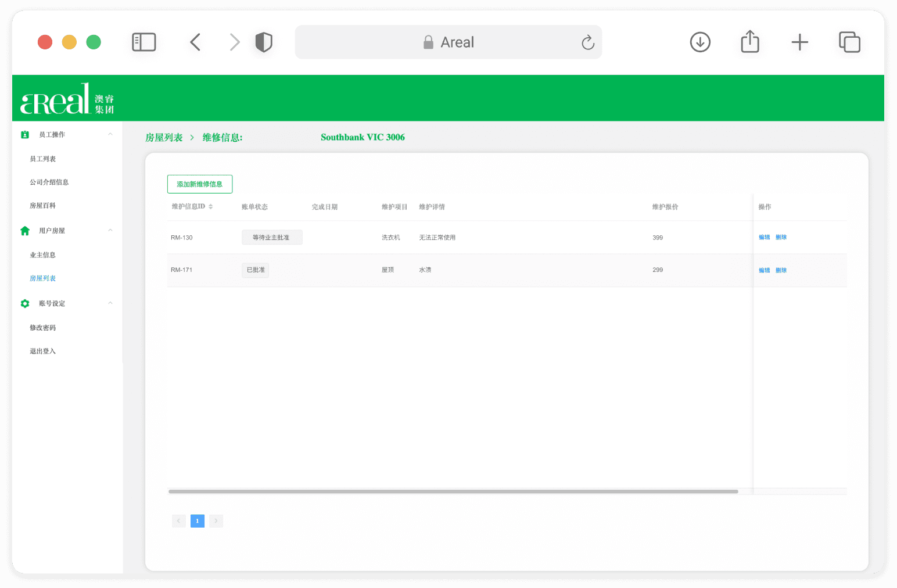Toggle the Safari sidebar icon
Screen dimensions: 897x588
(144, 42)
